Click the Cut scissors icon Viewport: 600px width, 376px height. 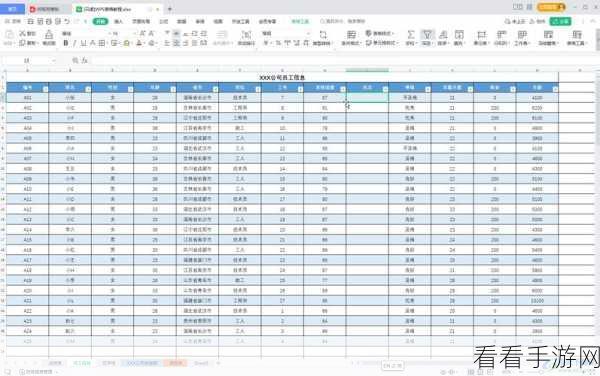point(23,34)
